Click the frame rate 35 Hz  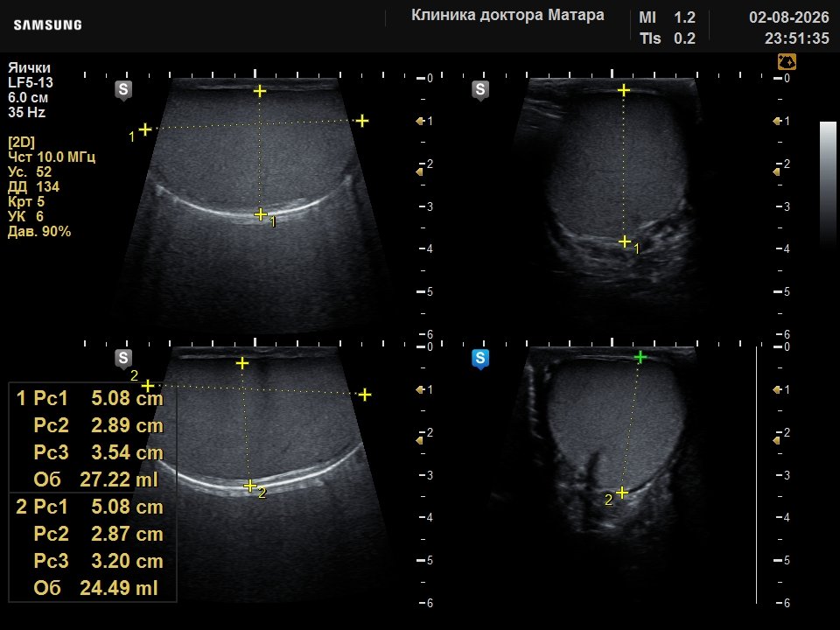point(27,113)
